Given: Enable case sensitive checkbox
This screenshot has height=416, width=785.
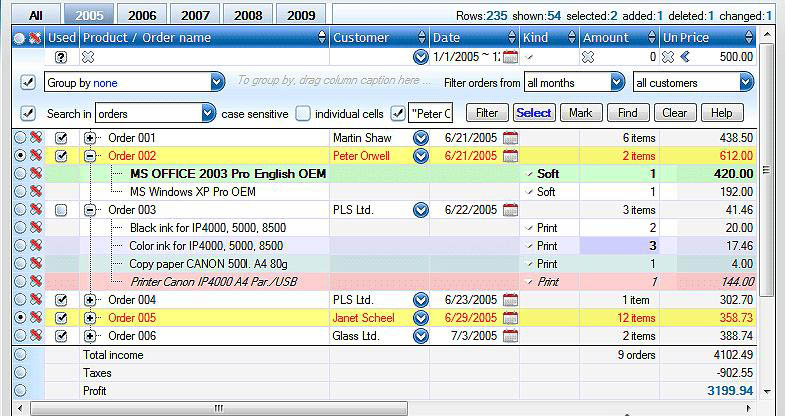Looking at the screenshot, I should (302, 114).
